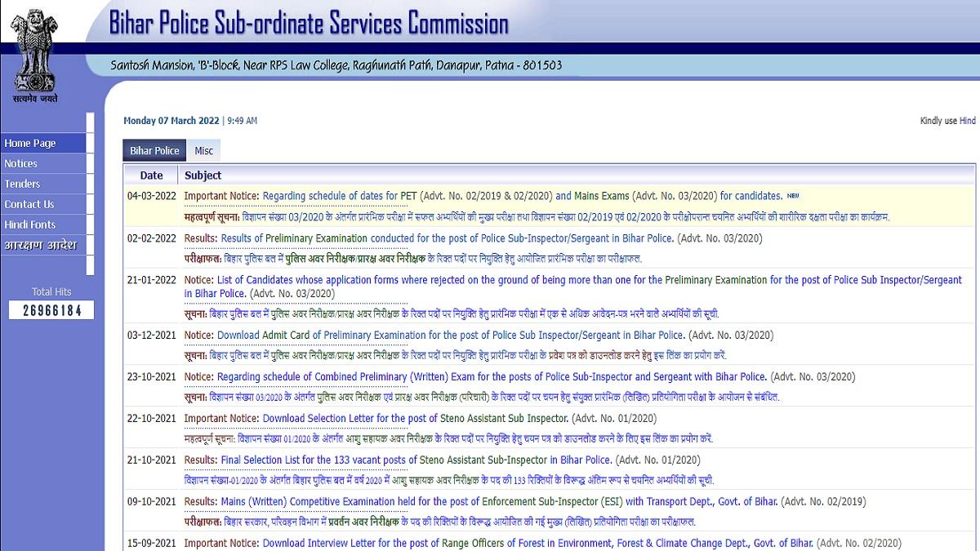Open PET schedule of dates notice

click(340, 196)
